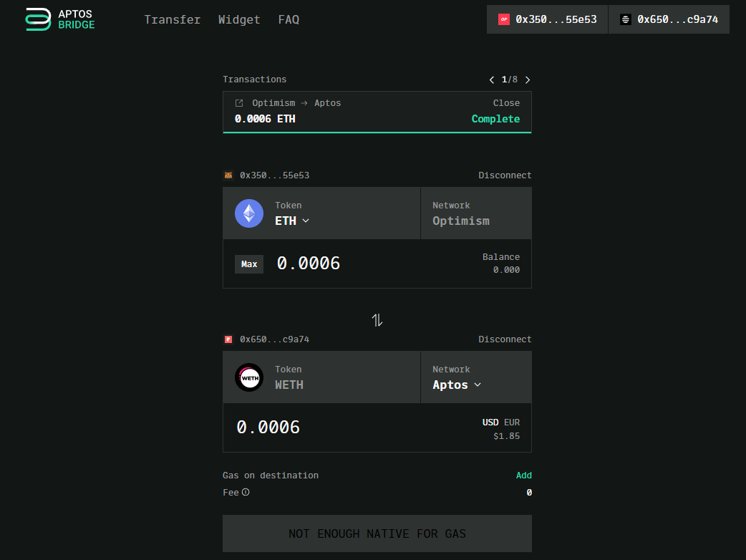Click the Fee info icon
The width and height of the screenshot is (746, 560).
[246, 493]
